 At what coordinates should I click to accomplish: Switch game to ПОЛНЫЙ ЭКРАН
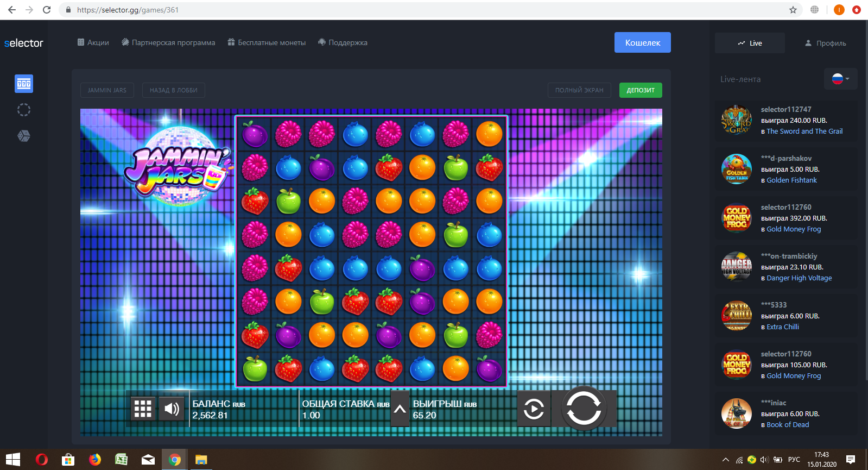tap(579, 90)
